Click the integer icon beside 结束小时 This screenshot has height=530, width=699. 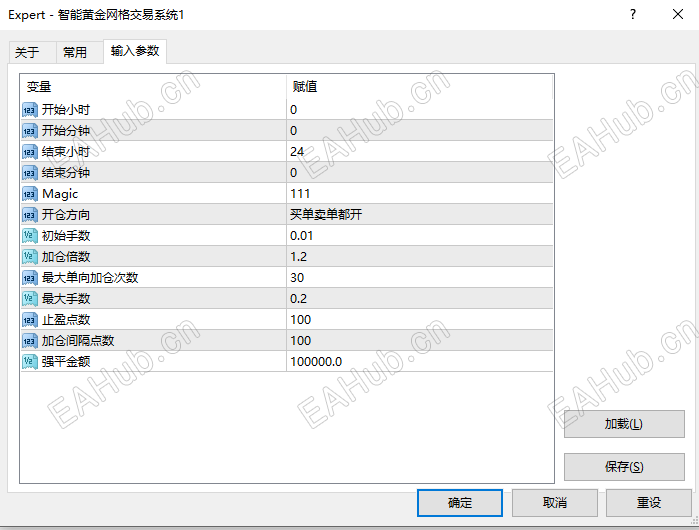pyautogui.click(x=30, y=152)
